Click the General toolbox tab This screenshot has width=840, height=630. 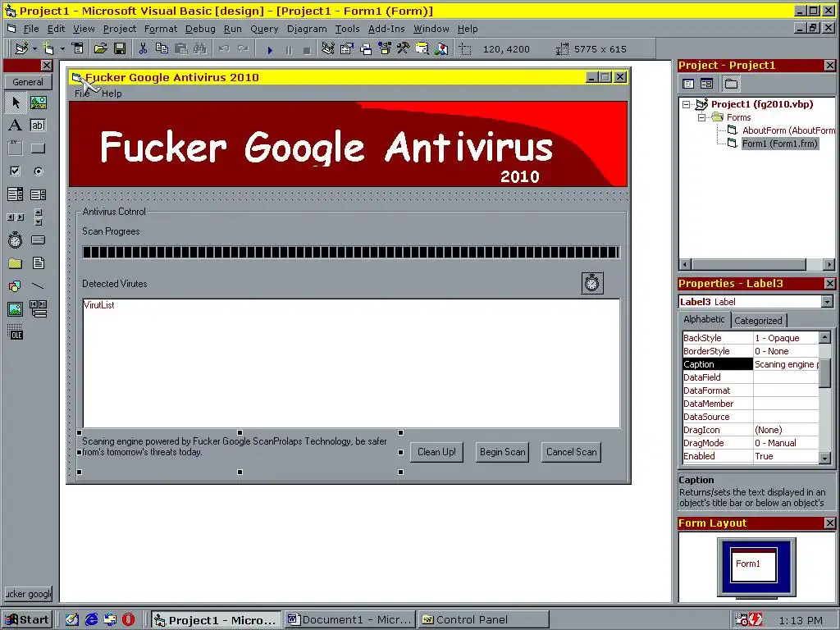(28, 82)
